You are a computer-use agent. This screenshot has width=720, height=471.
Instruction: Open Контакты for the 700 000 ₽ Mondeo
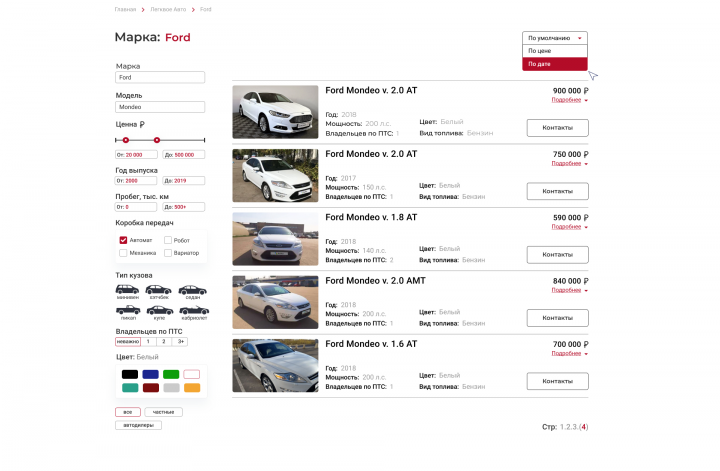[x=557, y=381]
